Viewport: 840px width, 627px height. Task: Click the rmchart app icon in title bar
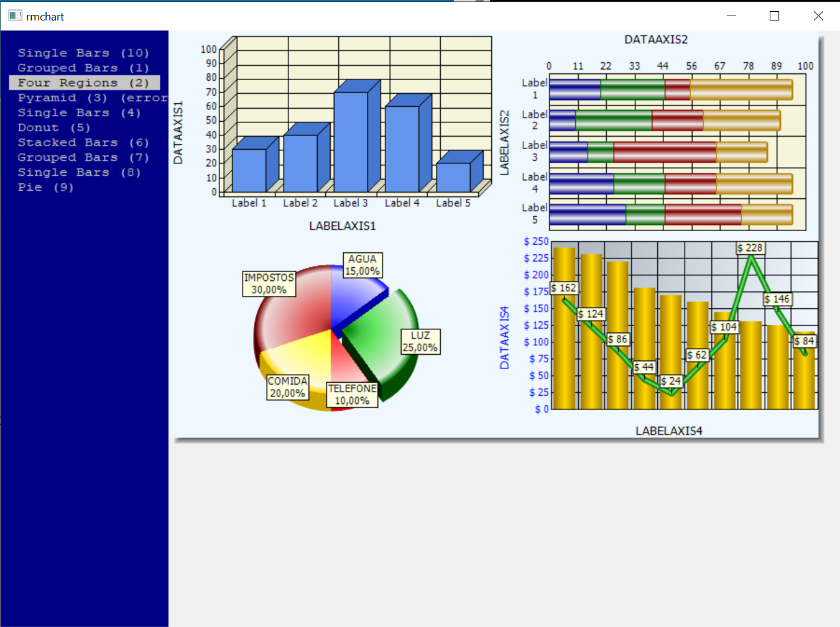pos(15,16)
